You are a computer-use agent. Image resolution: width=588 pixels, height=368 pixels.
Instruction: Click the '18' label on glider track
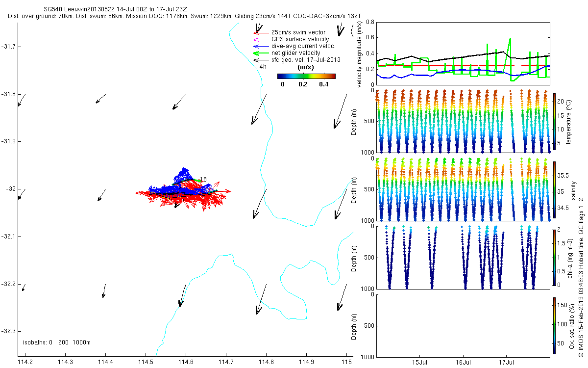point(203,180)
